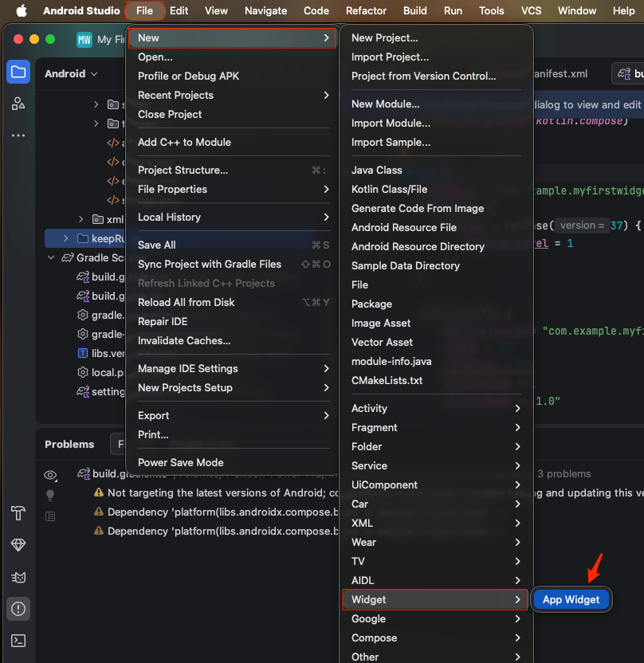This screenshot has width=644, height=663.
Task: Open the Edit menu
Action: click(179, 10)
